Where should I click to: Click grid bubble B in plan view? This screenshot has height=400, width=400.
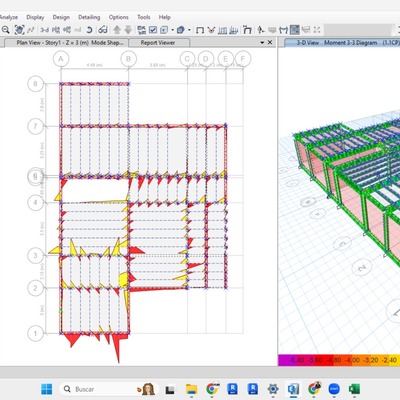click(x=128, y=59)
